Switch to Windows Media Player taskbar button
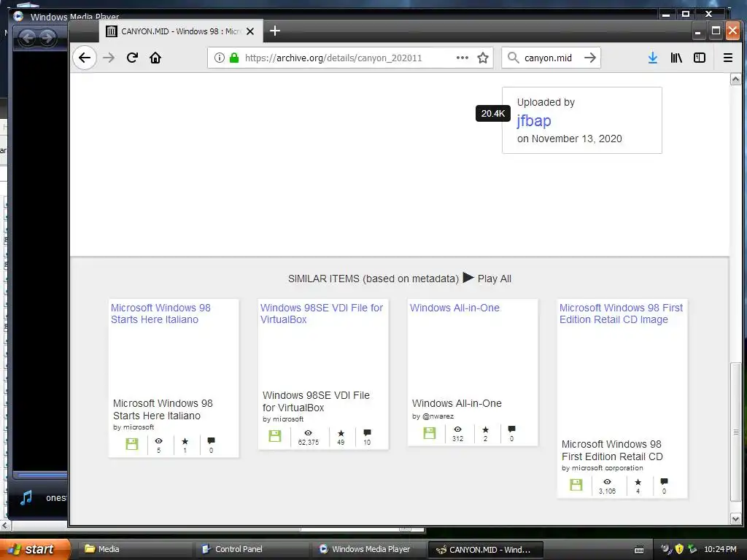The width and height of the screenshot is (747, 560). [368, 549]
